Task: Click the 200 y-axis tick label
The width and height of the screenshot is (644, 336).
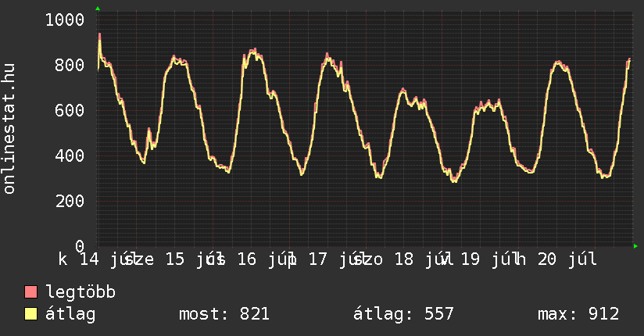Action: pyautogui.click(x=70, y=201)
